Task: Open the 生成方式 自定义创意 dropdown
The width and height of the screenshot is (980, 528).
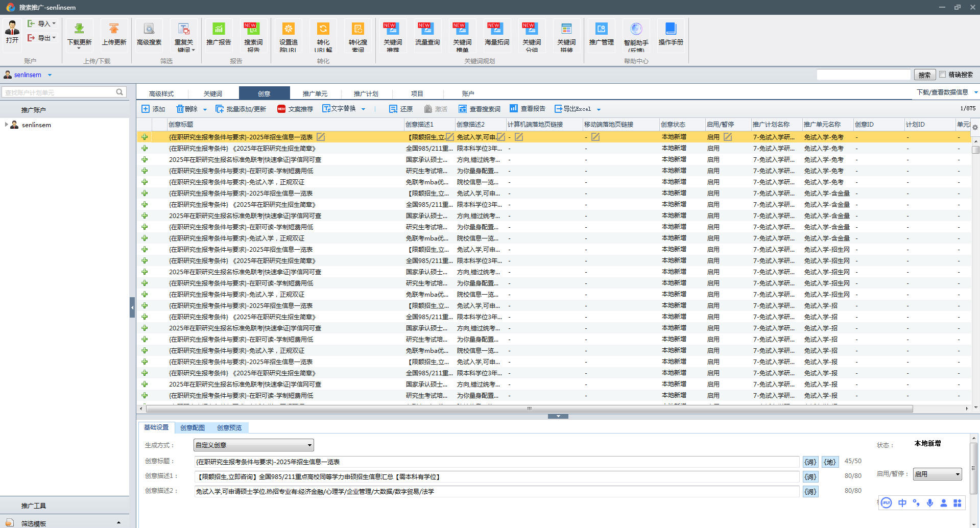Action: point(253,445)
